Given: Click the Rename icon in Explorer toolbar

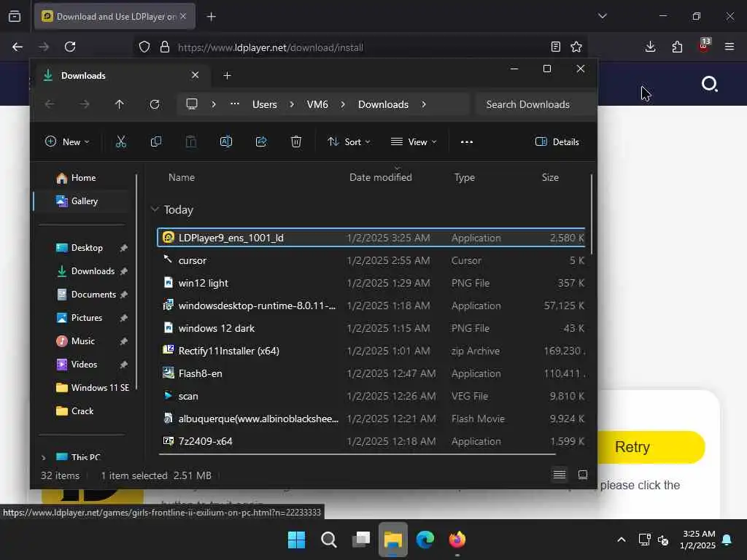Looking at the screenshot, I should (226, 142).
